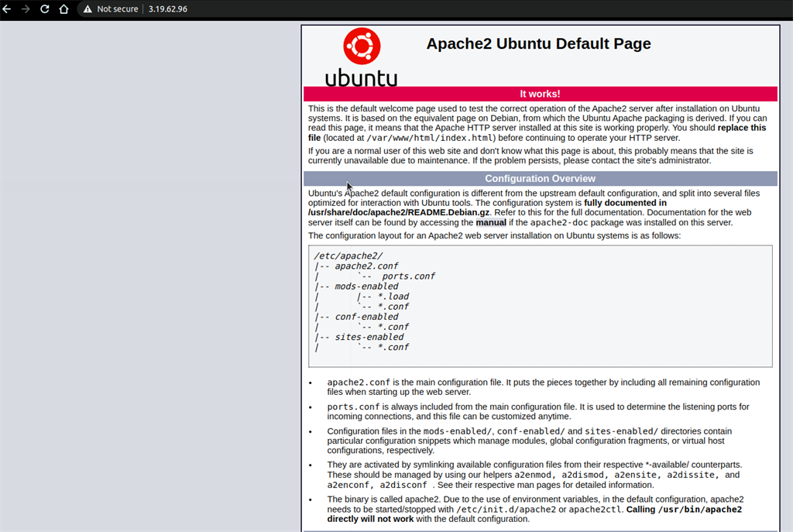
Task: Click the Apache2 Ubuntu Default Page heading
Action: pyautogui.click(x=539, y=43)
